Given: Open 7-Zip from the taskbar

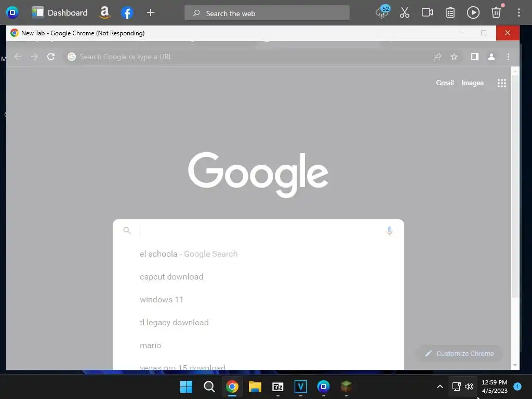Looking at the screenshot, I should 277,387.
